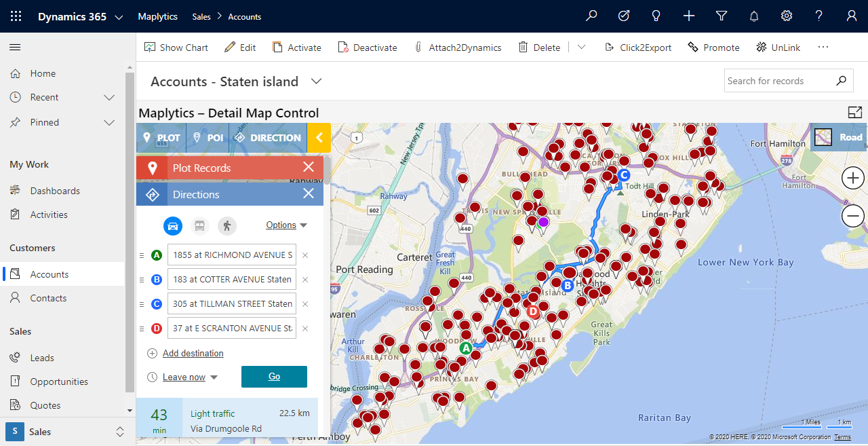This screenshot has height=446, width=868.
Task: Zoom out on the map
Action: (x=852, y=217)
